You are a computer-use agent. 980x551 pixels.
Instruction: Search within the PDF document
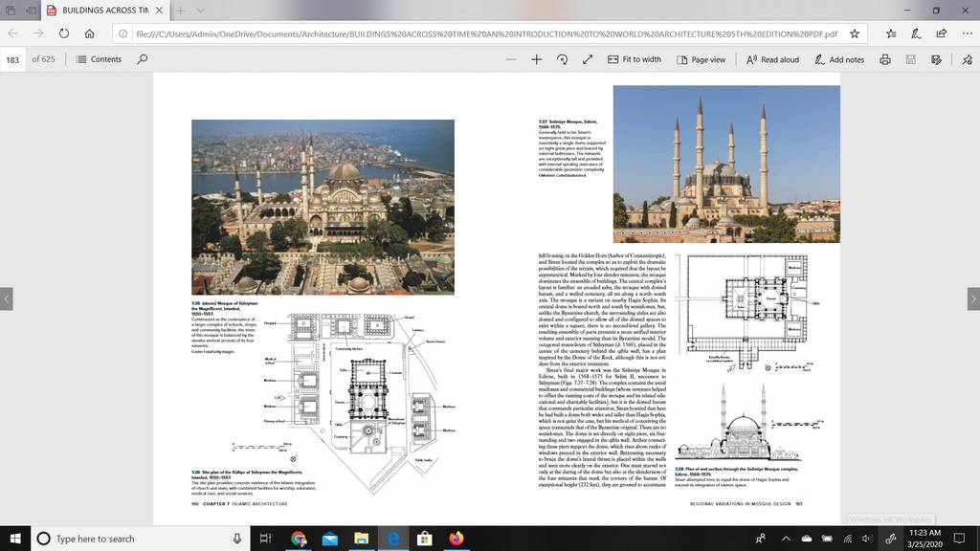(x=143, y=59)
